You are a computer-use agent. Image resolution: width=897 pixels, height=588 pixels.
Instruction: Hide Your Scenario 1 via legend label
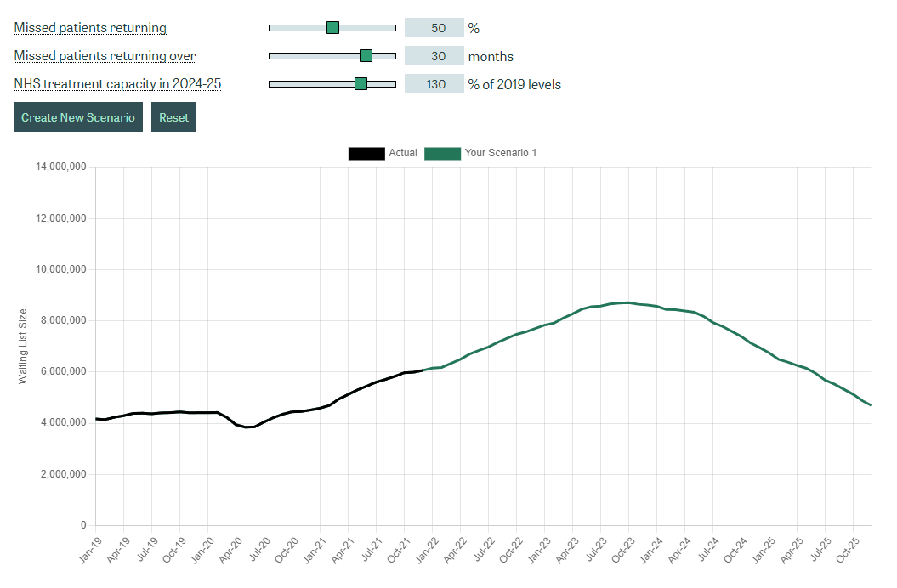(x=501, y=153)
